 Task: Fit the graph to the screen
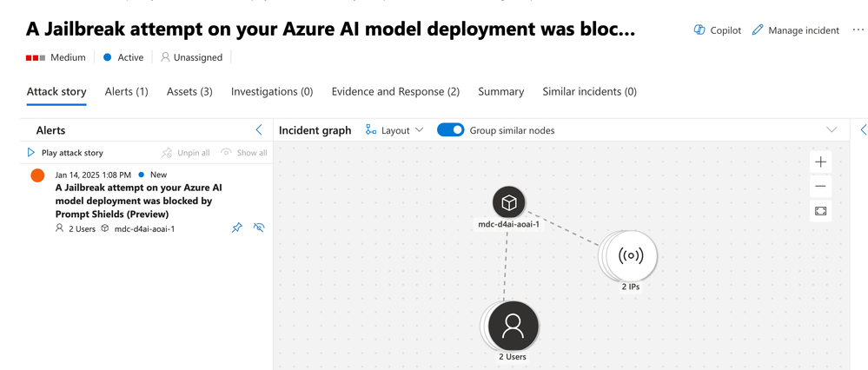coord(820,211)
